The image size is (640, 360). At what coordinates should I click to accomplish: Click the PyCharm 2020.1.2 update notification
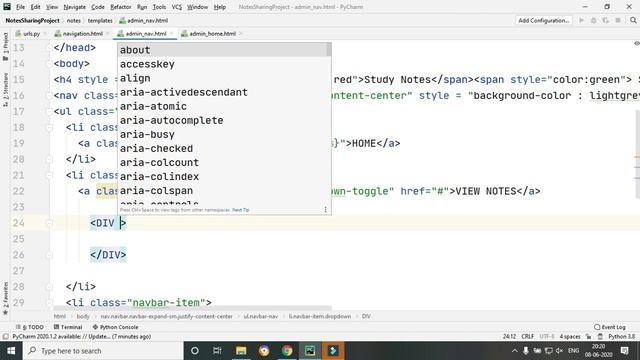[x=82, y=337]
